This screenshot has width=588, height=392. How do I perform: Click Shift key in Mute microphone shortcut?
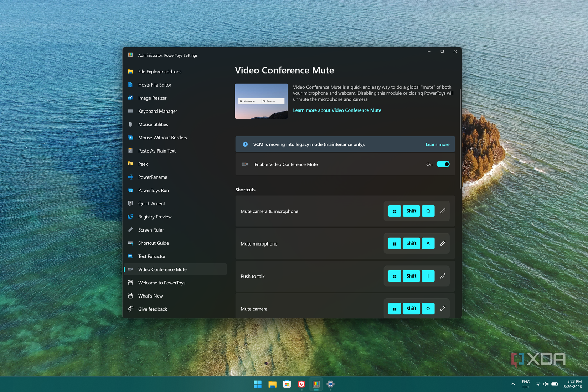[411, 243]
